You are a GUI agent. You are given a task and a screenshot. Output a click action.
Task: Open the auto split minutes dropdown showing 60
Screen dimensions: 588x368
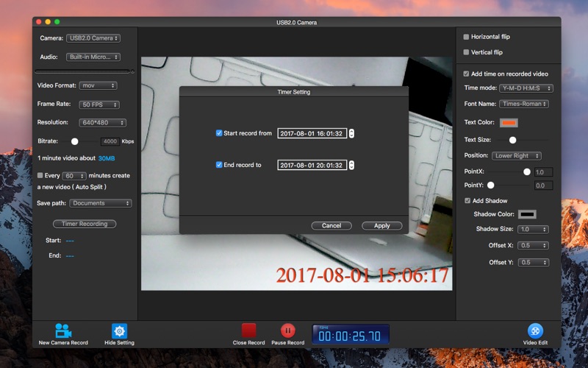tap(74, 176)
